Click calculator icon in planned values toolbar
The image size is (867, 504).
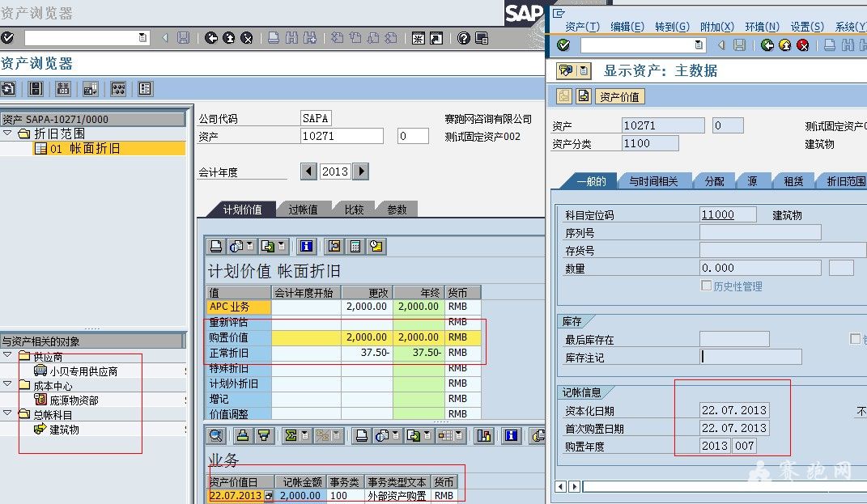tap(355, 247)
